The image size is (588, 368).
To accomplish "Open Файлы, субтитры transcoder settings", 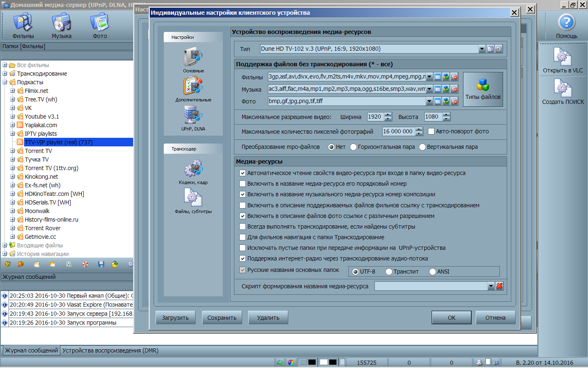I will (x=193, y=198).
